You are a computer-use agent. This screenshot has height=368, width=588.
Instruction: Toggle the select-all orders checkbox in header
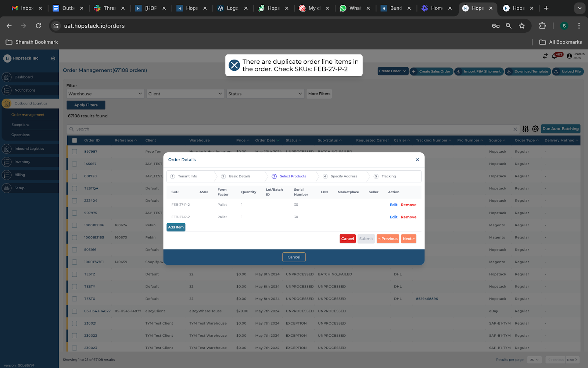[75, 141]
